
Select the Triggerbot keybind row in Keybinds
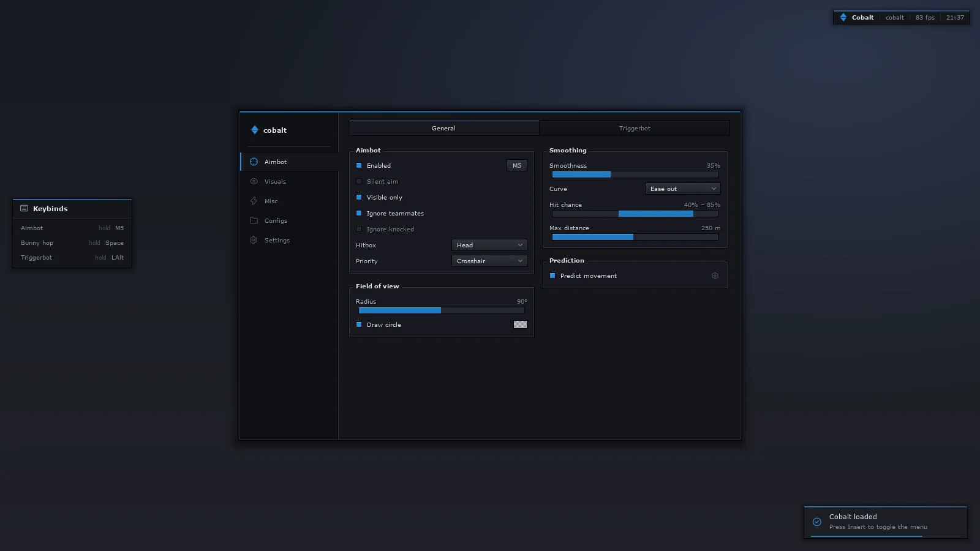click(72, 257)
